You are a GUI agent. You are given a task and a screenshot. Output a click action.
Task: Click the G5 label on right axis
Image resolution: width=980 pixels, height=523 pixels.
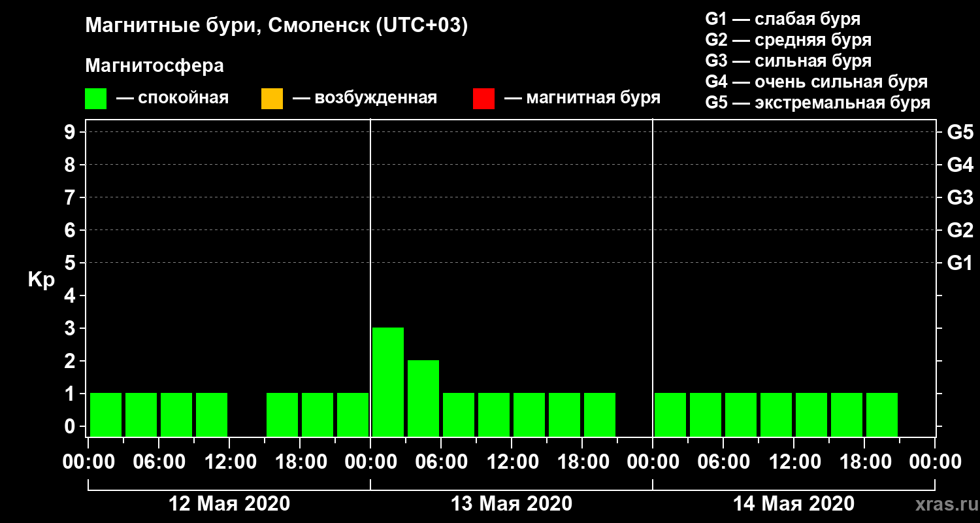[960, 133]
